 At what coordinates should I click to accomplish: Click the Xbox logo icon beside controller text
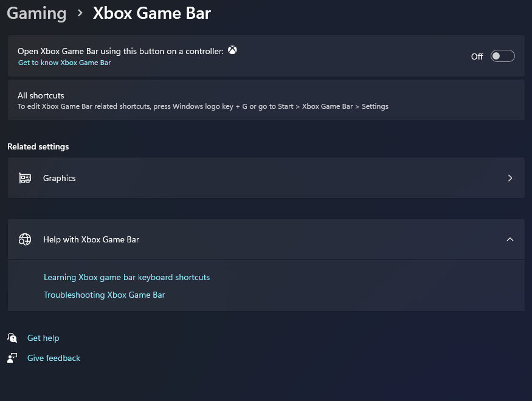[232, 50]
